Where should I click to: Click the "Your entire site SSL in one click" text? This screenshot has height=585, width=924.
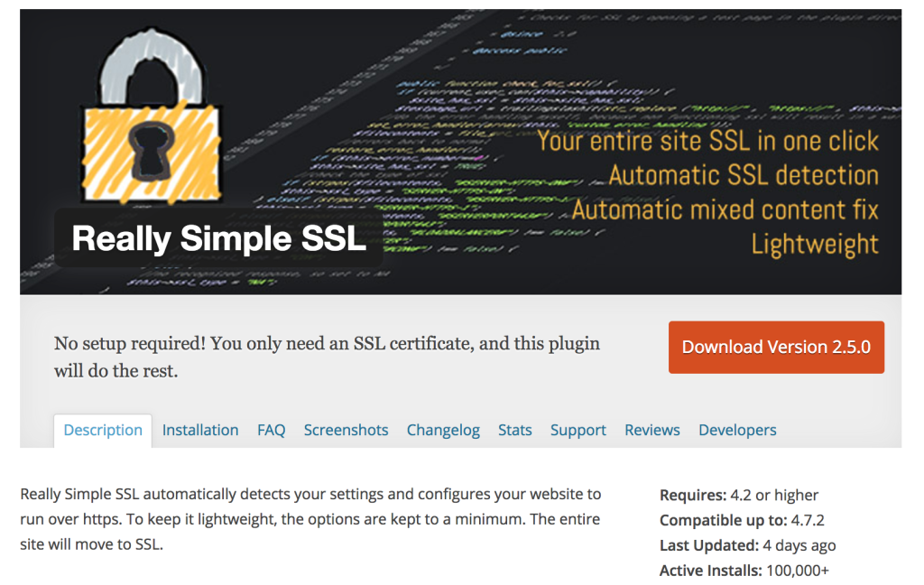click(x=707, y=141)
